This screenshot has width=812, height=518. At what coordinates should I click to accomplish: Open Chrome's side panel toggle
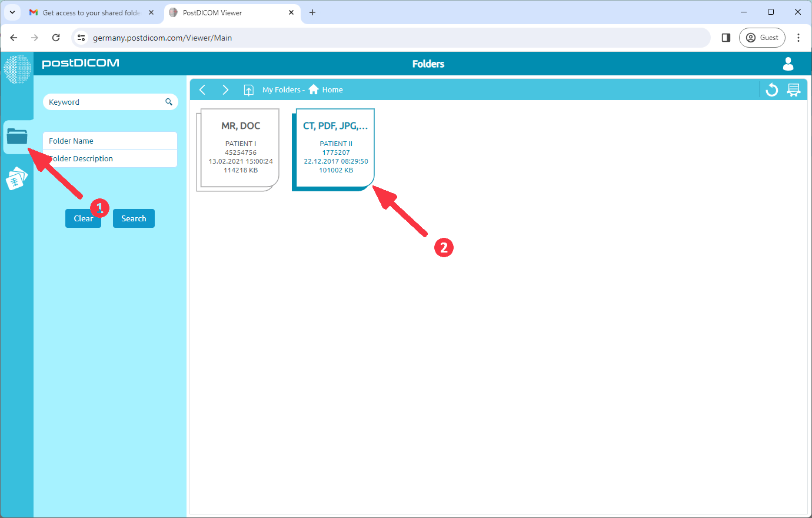726,37
